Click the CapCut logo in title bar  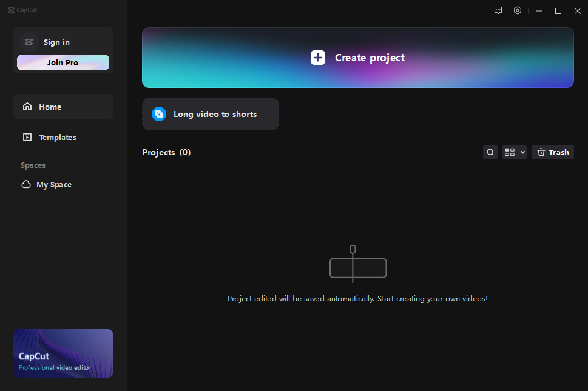[x=22, y=10]
